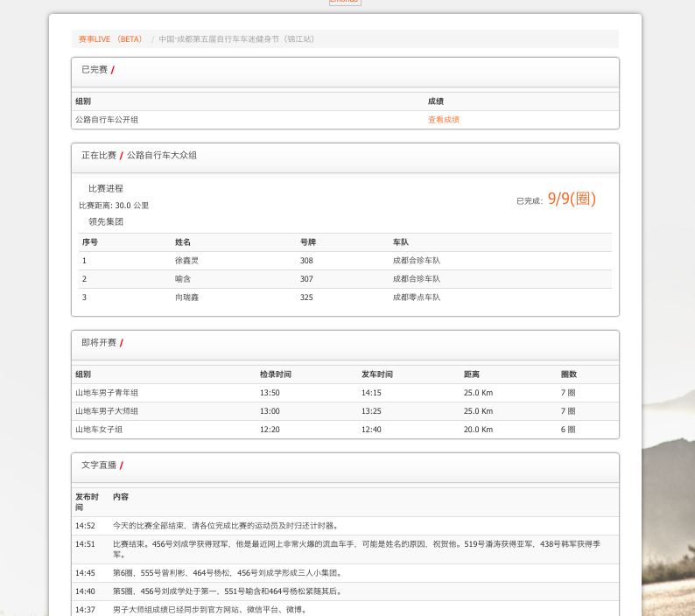Select the 14:40 第5圈 update
695x616 pixels.
pyautogui.click(x=345, y=591)
